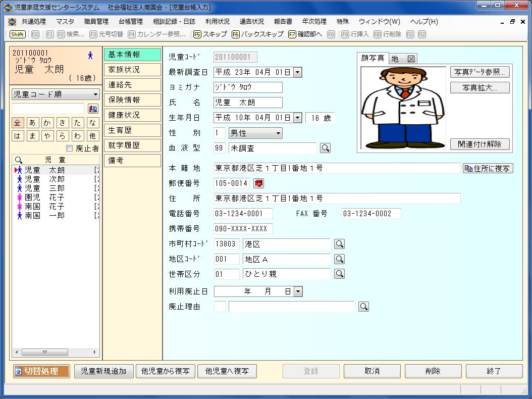Toggle the 全 kana filter button
Image resolution: width=532 pixels, height=399 pixels.
point(18,123)
